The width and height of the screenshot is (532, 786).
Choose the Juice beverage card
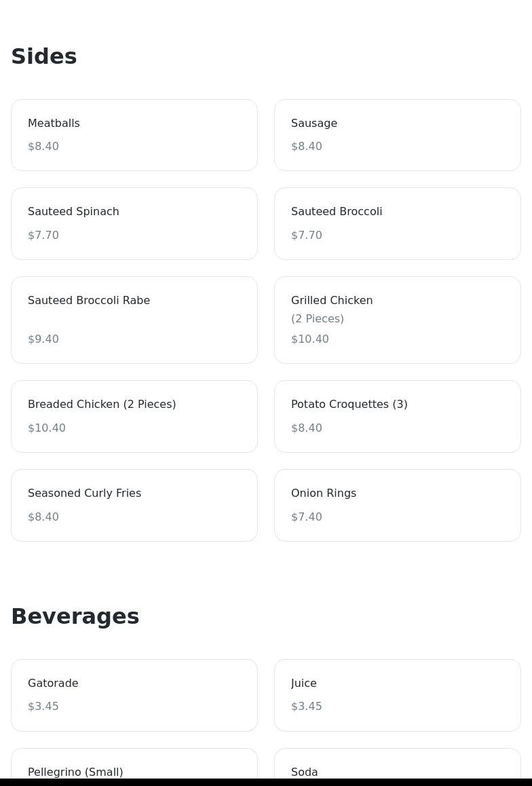click(397, 695)
